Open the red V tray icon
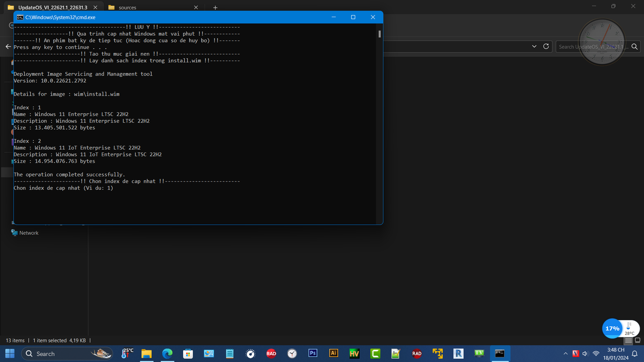Viewport: 644px width, 362px height. tap(576, 353)
